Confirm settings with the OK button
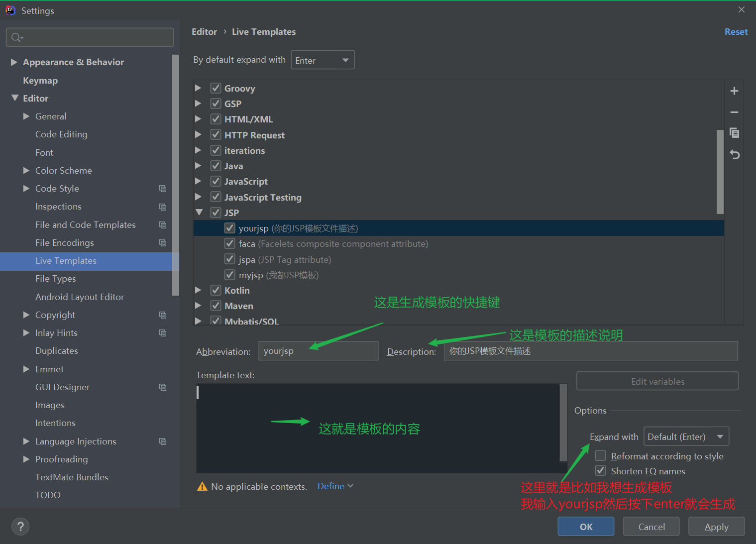This screenshot has height=544, width=756. click(586, 527)
